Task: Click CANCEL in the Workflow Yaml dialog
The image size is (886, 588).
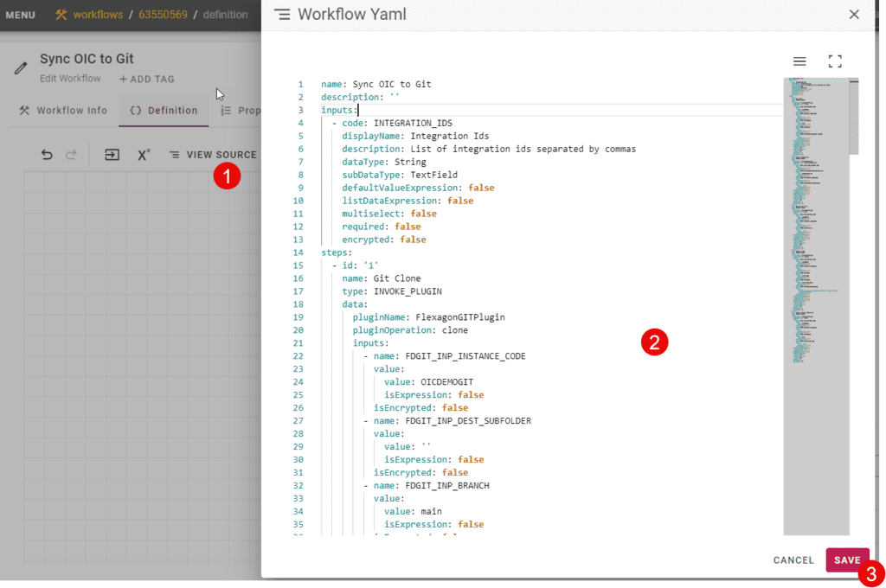Action: [x=793, y=559]
